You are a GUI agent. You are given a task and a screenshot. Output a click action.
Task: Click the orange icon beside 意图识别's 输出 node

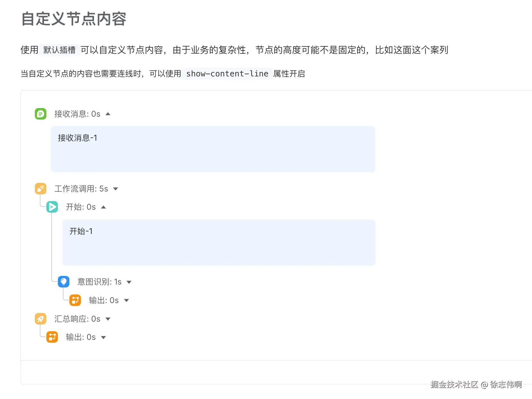point(75,300)
